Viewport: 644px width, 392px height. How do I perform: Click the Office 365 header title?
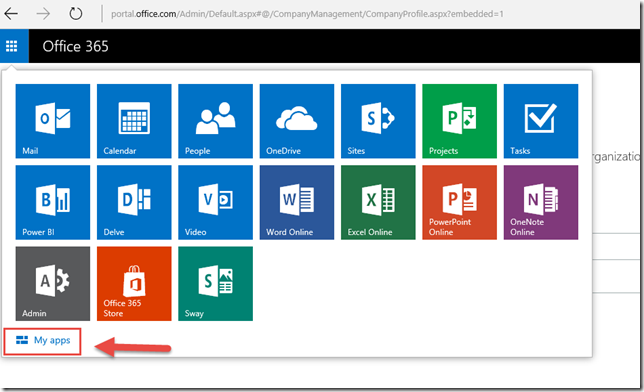coord(76,46)
